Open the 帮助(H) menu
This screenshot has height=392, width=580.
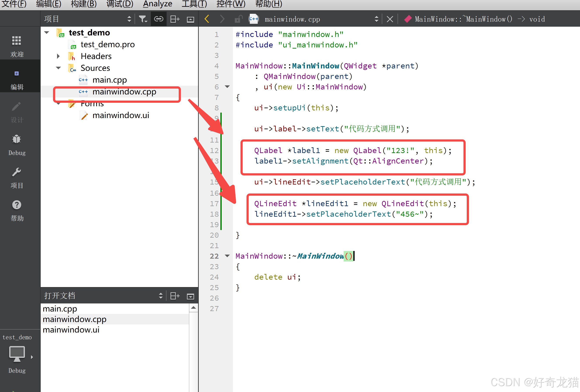pos(269,4)
